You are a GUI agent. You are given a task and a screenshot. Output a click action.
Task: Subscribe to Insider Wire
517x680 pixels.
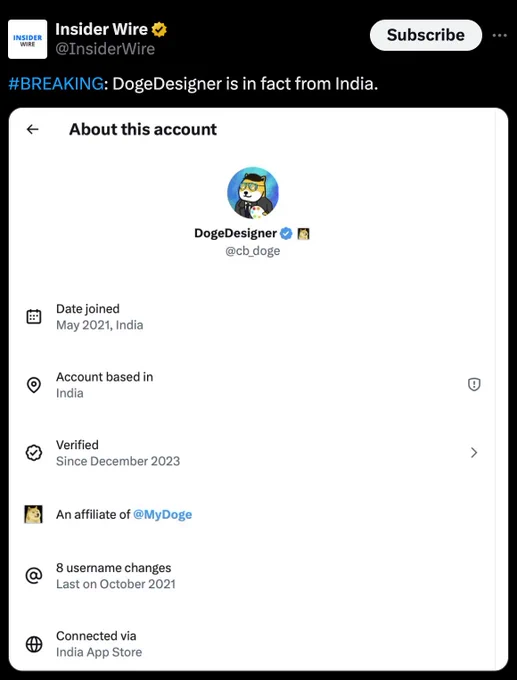pyautogui.click(x=425, y=35)
